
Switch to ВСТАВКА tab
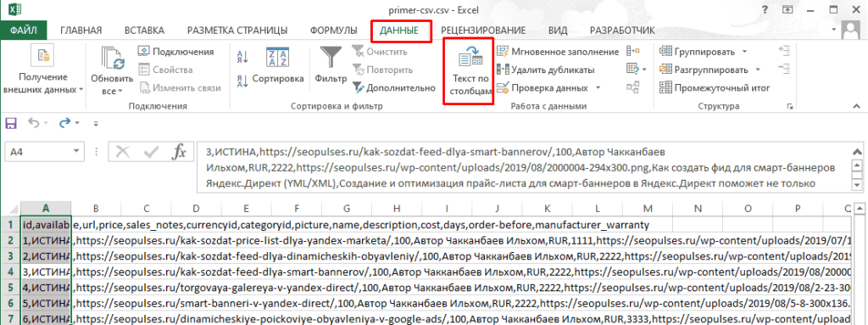coord(144,31)
